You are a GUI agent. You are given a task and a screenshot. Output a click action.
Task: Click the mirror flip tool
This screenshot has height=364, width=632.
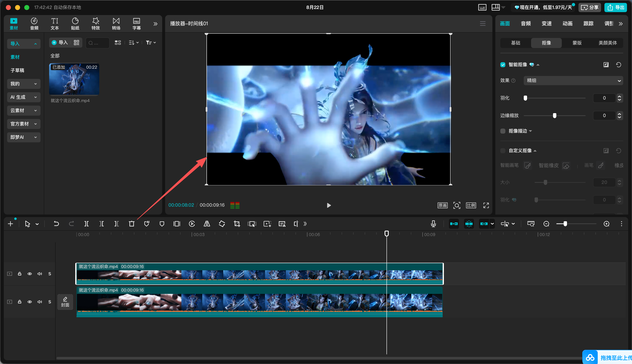207,224
